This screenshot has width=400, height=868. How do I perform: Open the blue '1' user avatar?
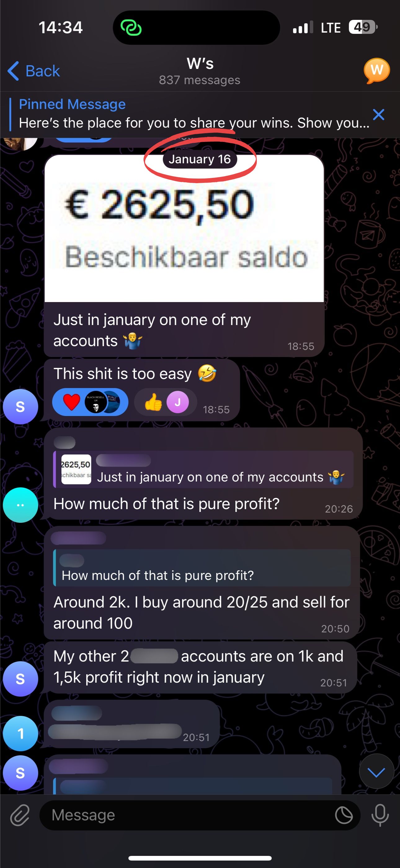[20, 734]
